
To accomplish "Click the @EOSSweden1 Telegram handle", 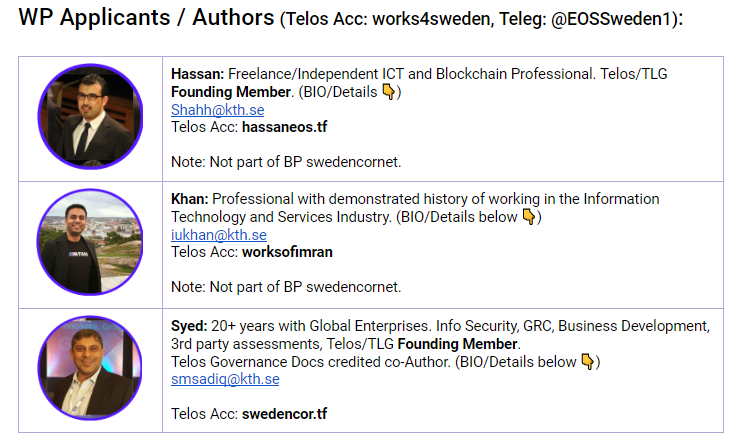I will tap(611, 19).
